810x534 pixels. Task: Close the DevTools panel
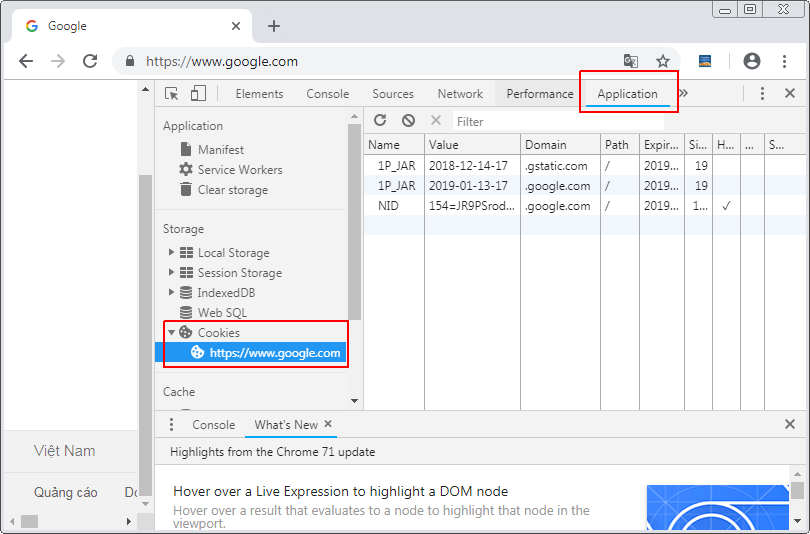790,93
